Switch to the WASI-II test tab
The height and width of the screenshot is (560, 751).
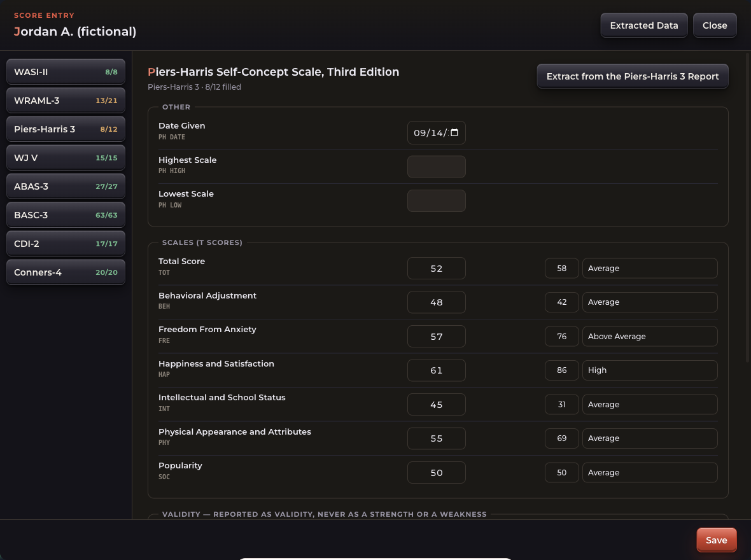click(x=66, y=72)
